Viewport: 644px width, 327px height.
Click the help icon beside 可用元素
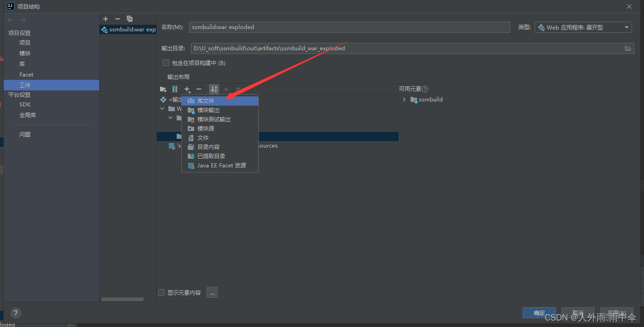tap(425, 89)
